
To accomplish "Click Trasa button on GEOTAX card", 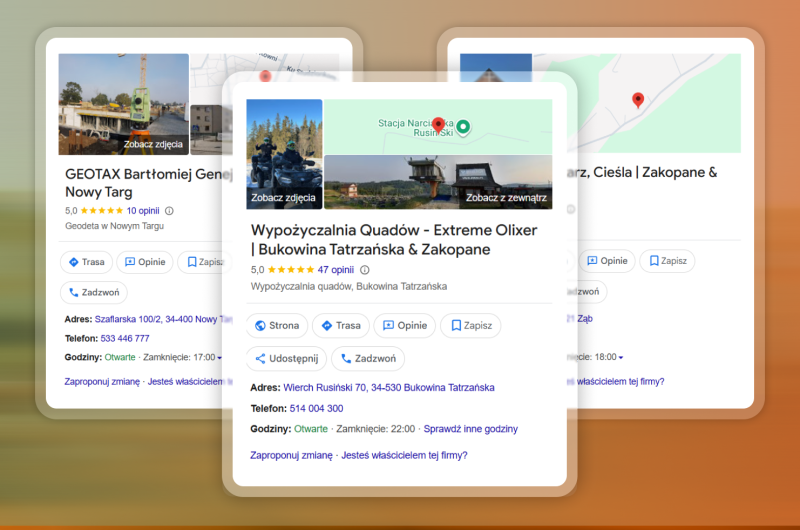I will (86, 262).
